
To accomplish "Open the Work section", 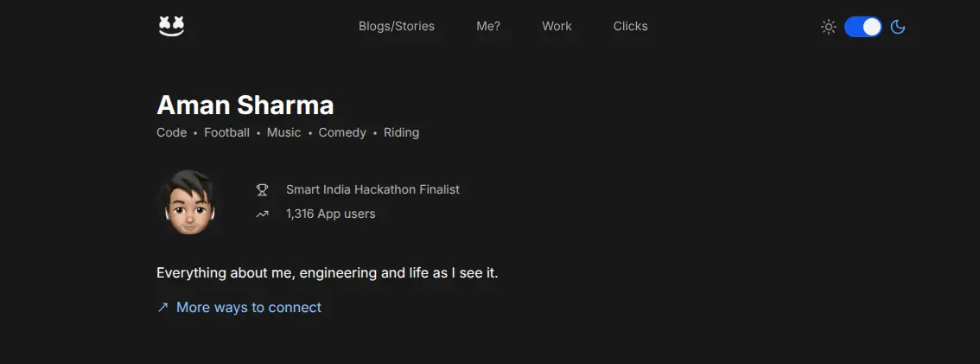I will [x=557, y=26].
